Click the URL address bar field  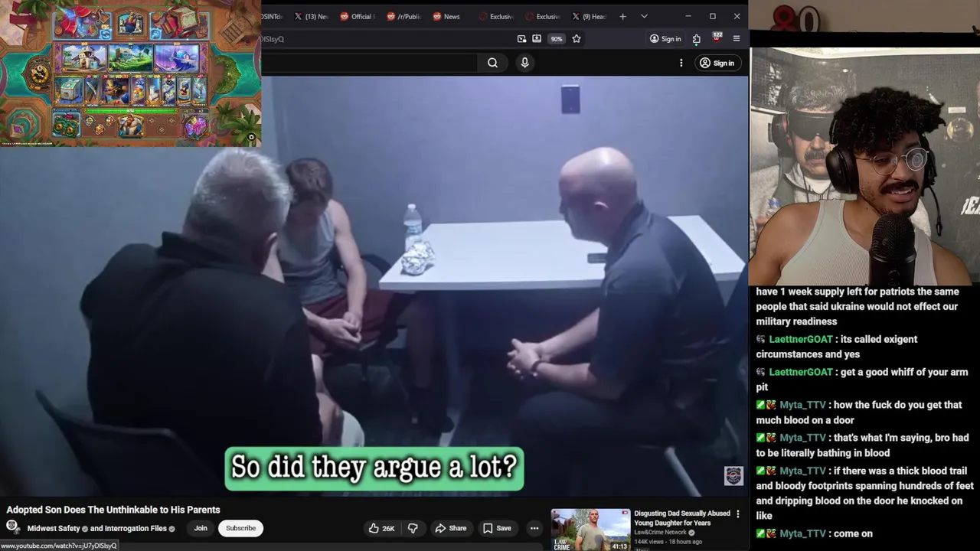click(x=383, y=39)
